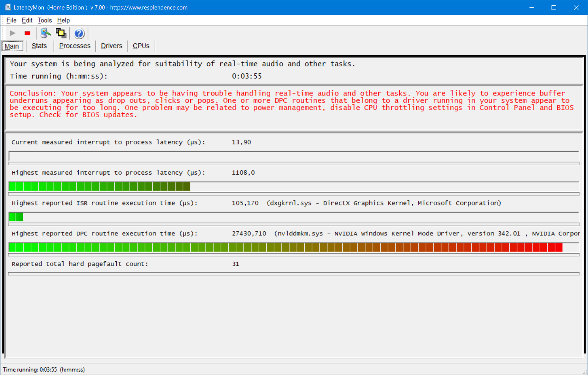
Task: Select the Main tab
Action: [12, 46]
